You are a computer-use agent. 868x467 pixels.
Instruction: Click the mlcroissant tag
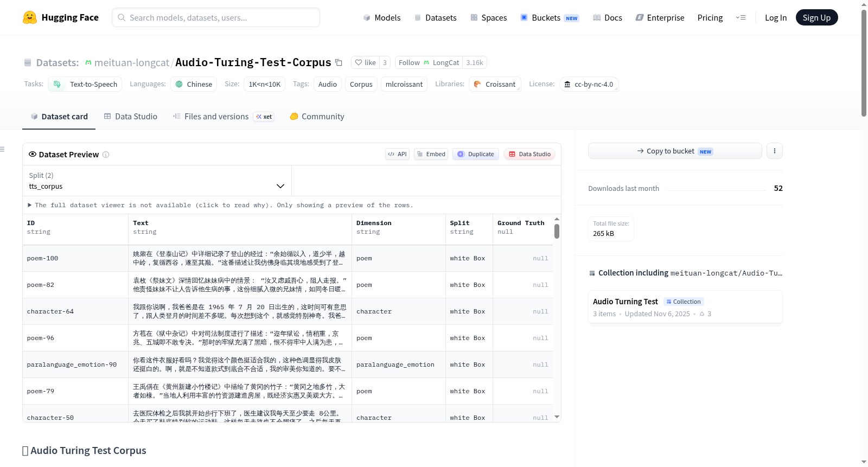click(404, 84)
